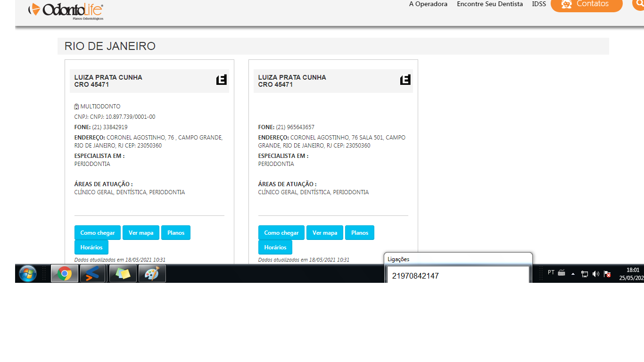Click the network icon in the tray
Screen dimensions: 644x362
[x=585, y=274]
